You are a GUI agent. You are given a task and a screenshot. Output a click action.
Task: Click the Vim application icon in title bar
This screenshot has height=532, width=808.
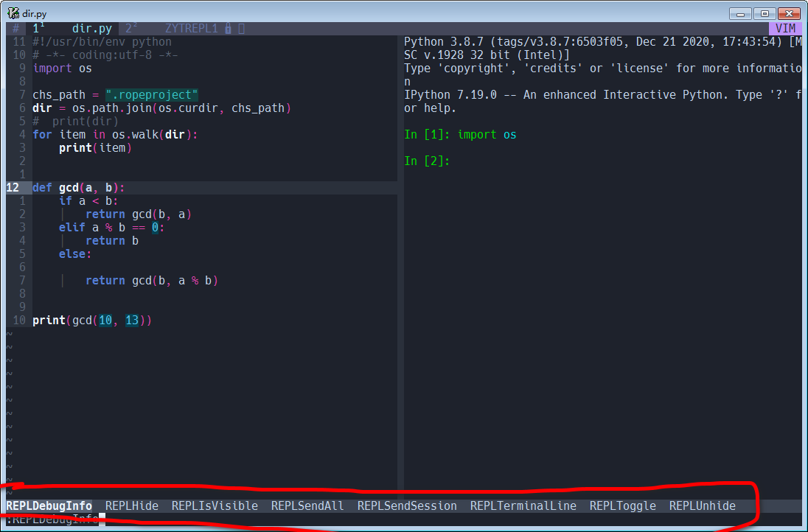pyautogui.click(x=13, y=13)
